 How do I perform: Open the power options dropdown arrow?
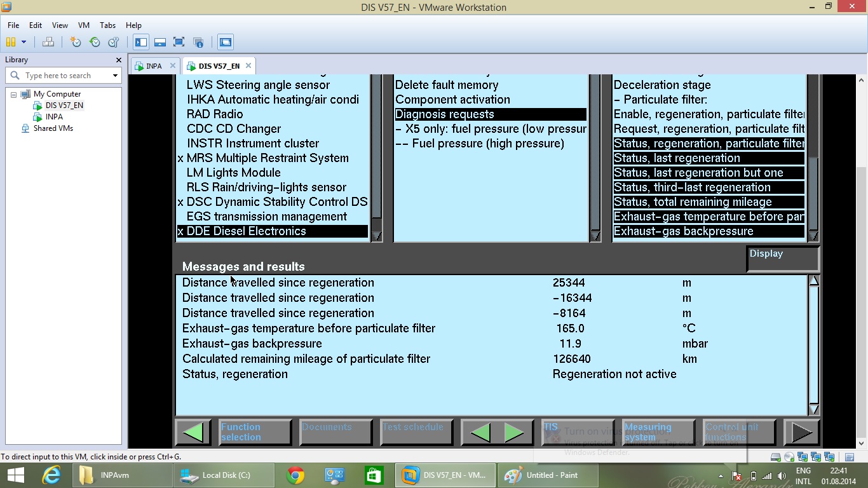point(24,42)
